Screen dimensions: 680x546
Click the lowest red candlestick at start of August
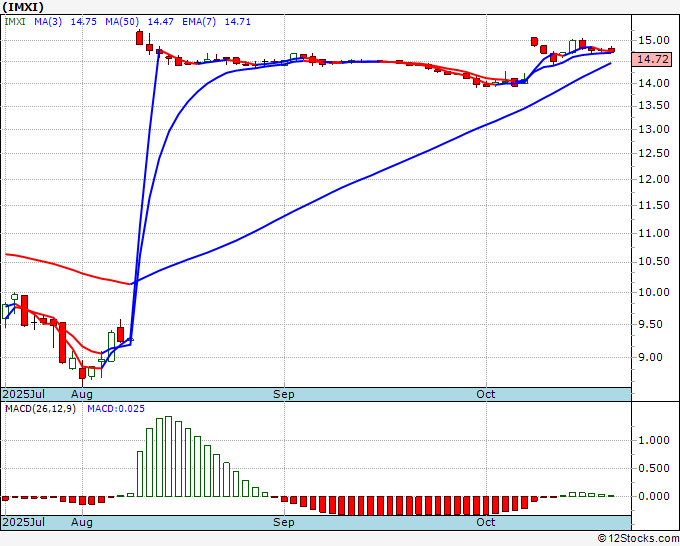82,374
